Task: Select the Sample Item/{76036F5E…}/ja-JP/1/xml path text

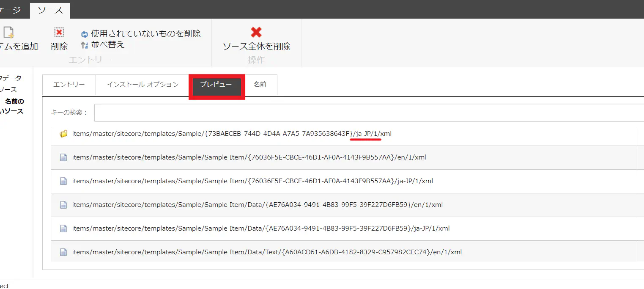Action: (252, 181)
